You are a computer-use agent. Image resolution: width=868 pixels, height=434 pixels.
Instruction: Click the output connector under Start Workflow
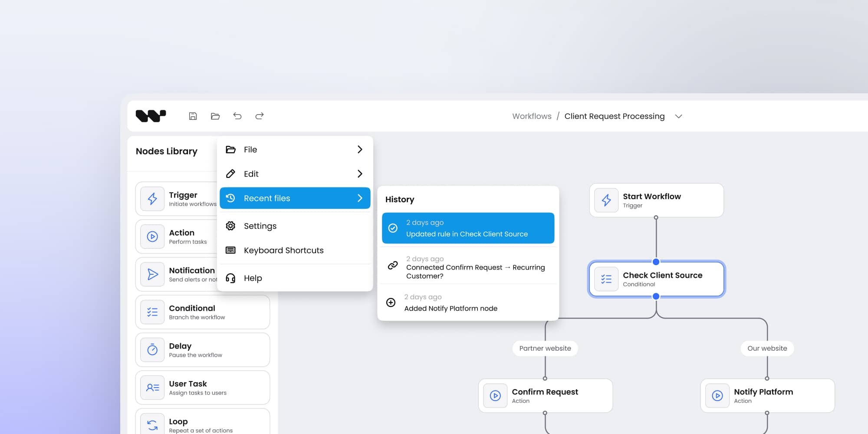pyautogui.click(x=656, y=217)
